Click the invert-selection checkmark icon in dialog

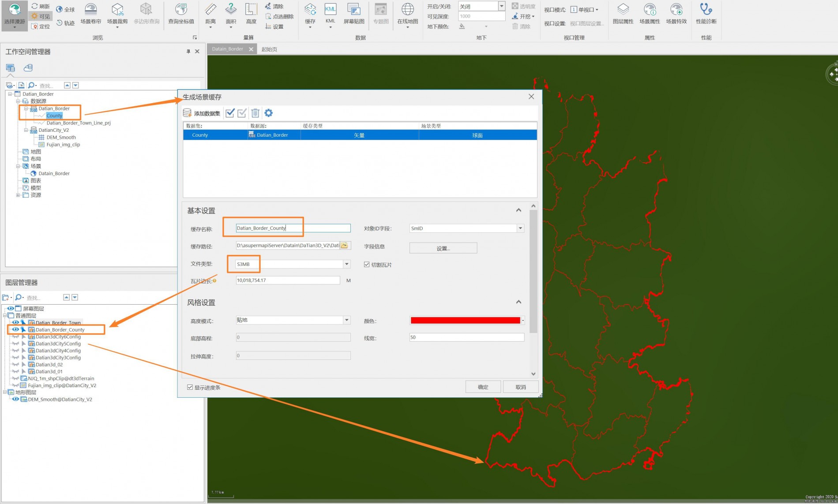point(242,113)
